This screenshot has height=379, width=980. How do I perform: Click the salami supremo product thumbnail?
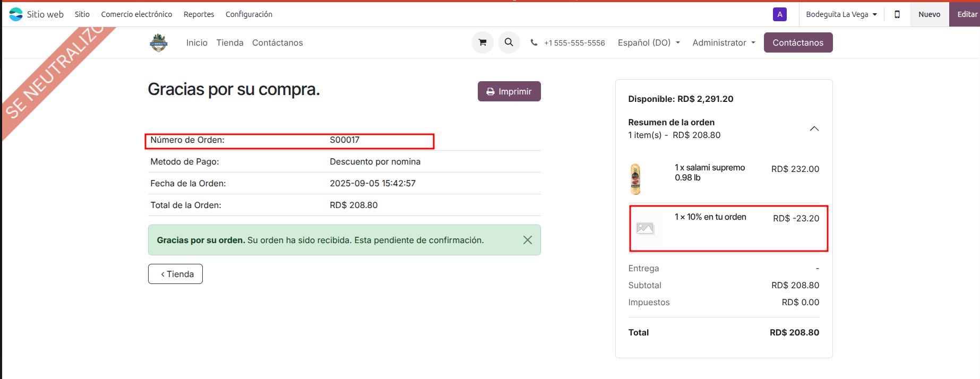point(635,179)
